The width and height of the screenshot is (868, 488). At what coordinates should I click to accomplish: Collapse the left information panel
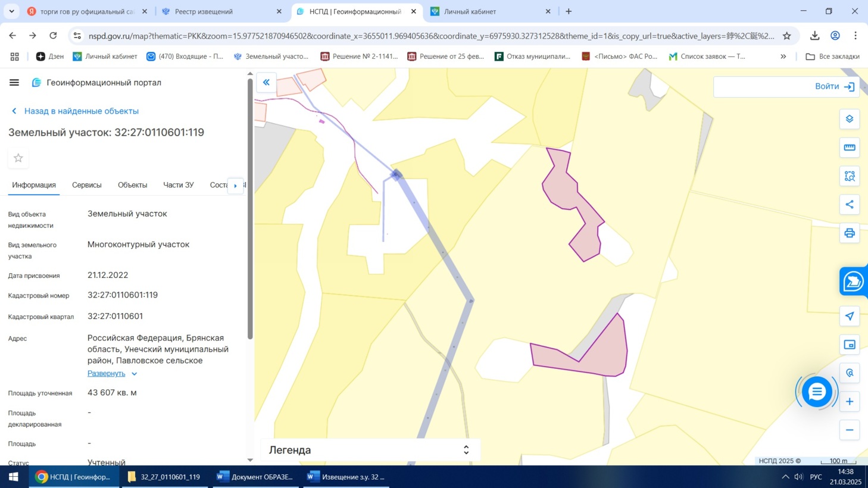266,82
